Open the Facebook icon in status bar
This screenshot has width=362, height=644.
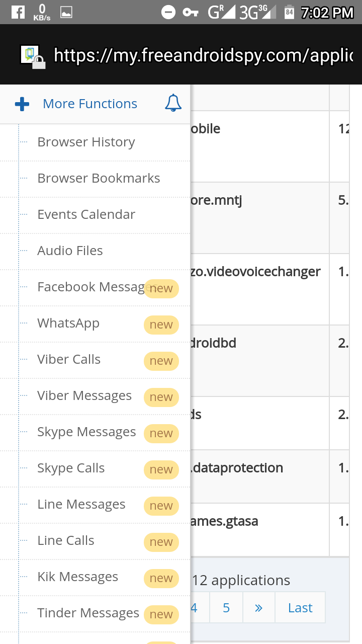click(18, 12)
